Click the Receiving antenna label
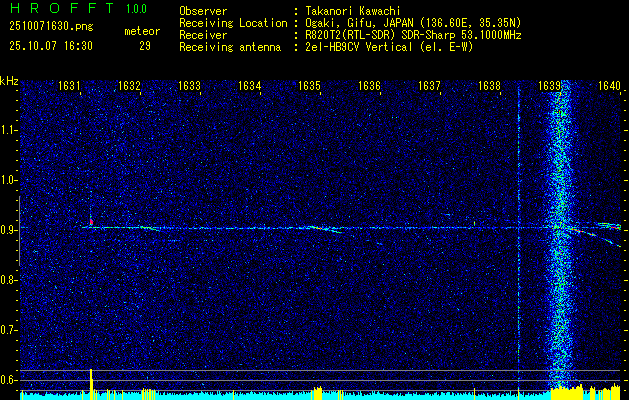Viewport: 629px width, 400px height. (x=230, y=47)
